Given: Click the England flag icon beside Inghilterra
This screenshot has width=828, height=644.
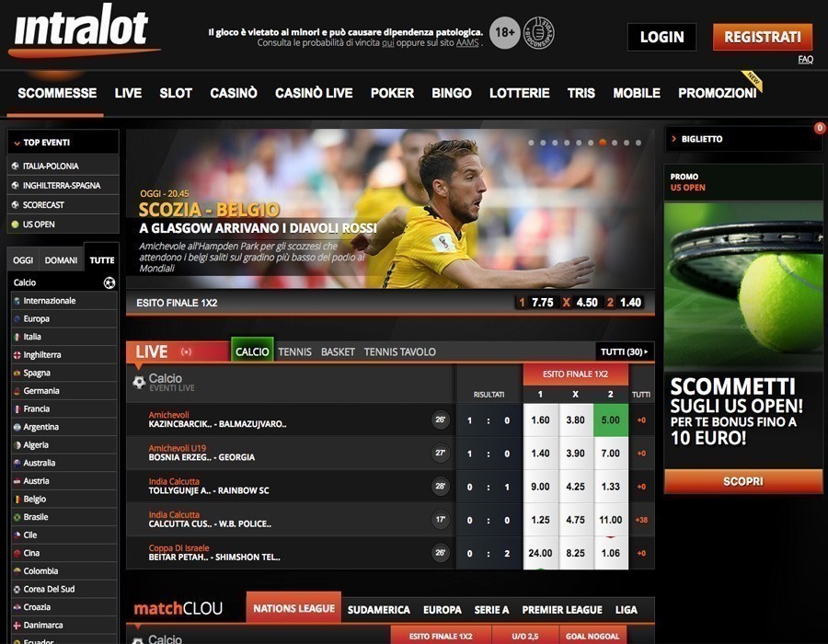Looking at the screenshot, I should [17, 355].
